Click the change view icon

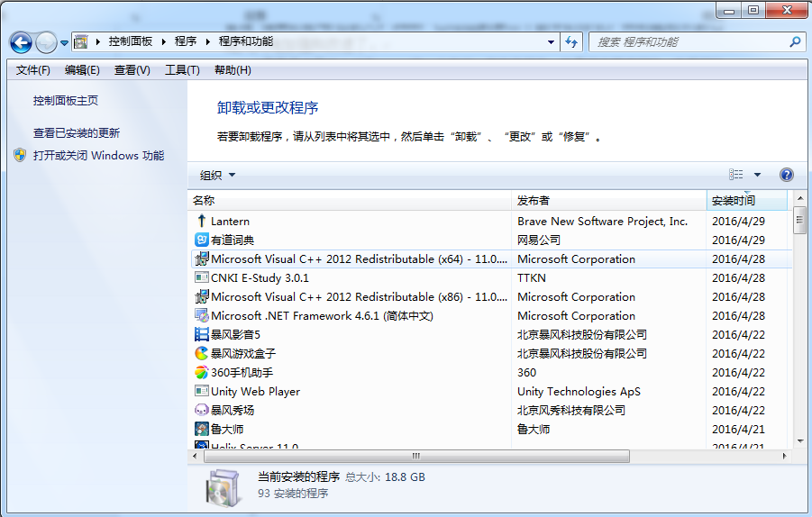[736, 175]
